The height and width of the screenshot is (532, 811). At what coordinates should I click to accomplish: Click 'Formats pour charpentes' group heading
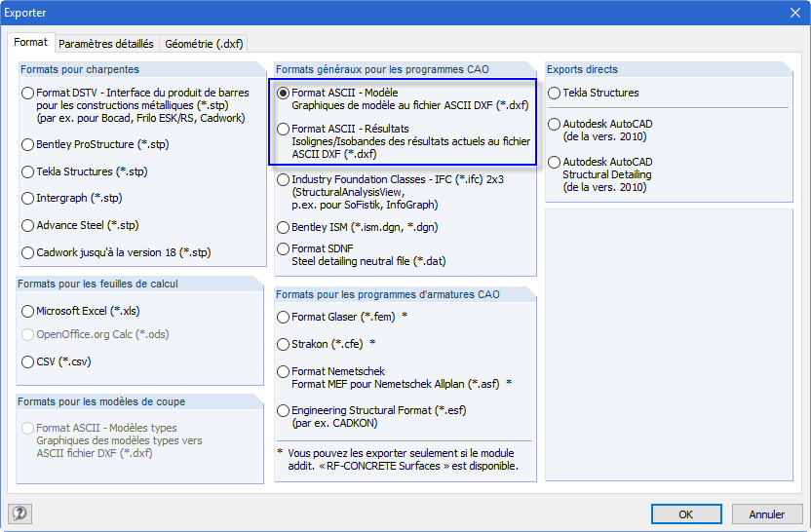pyautogui.click(x=80, y=69)
